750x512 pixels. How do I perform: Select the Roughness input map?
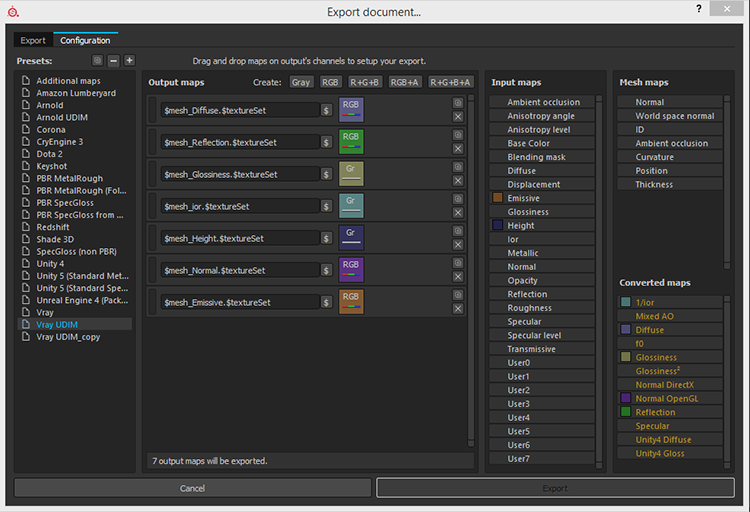[x=542, y=308]
